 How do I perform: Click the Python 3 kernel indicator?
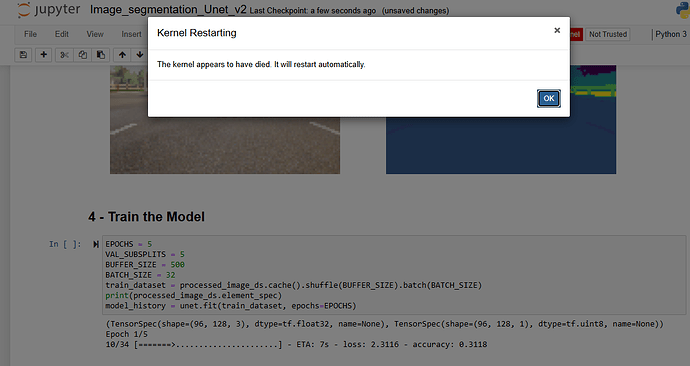[x=670, y=34]
